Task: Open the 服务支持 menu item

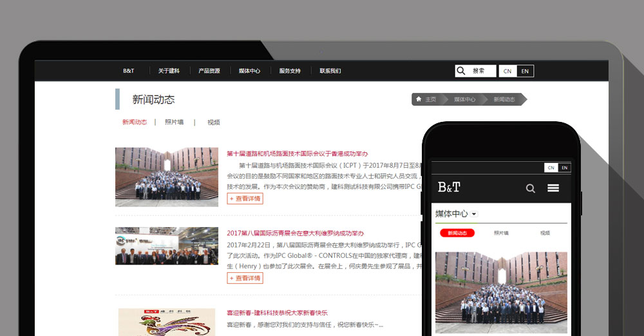Action: coord(290,71)
